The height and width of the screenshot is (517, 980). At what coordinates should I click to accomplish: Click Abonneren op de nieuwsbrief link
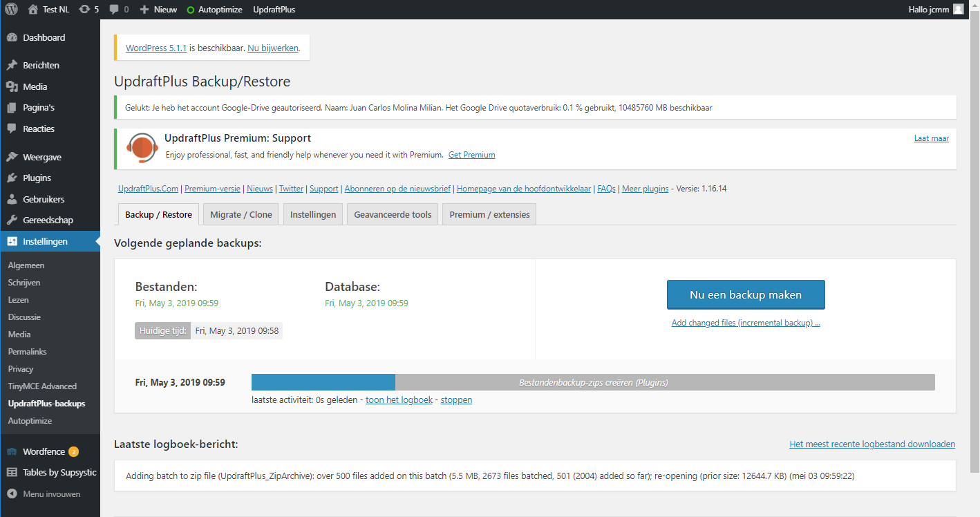(397, 189)
